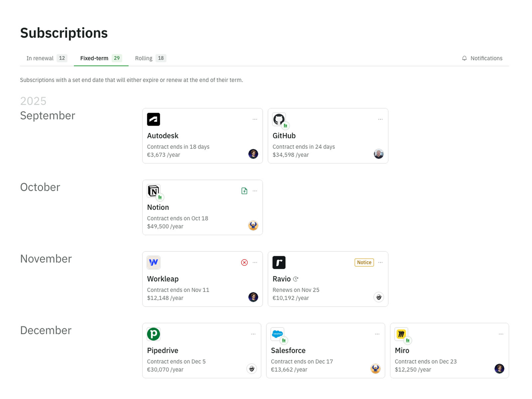Click the GitHub logo icon
Image resolution: width=532 pixels, height=399 pixels.
(x=279, y=119)
